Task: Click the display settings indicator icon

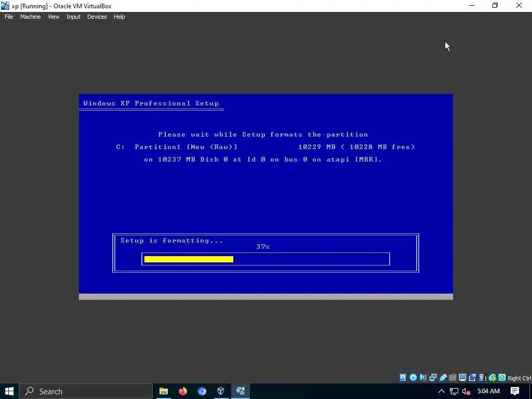Action: (462, 378)
